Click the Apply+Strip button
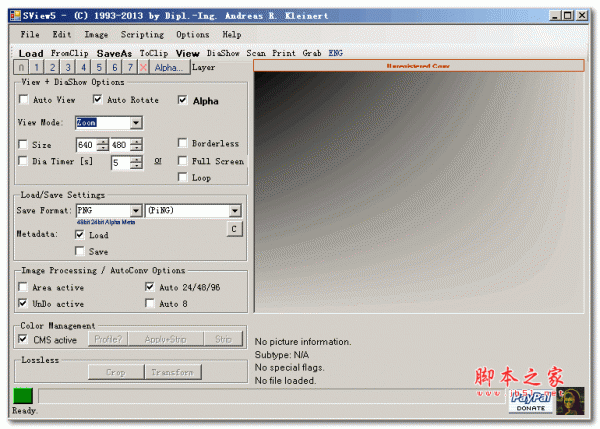600x429 pixels. click(166, 339)
